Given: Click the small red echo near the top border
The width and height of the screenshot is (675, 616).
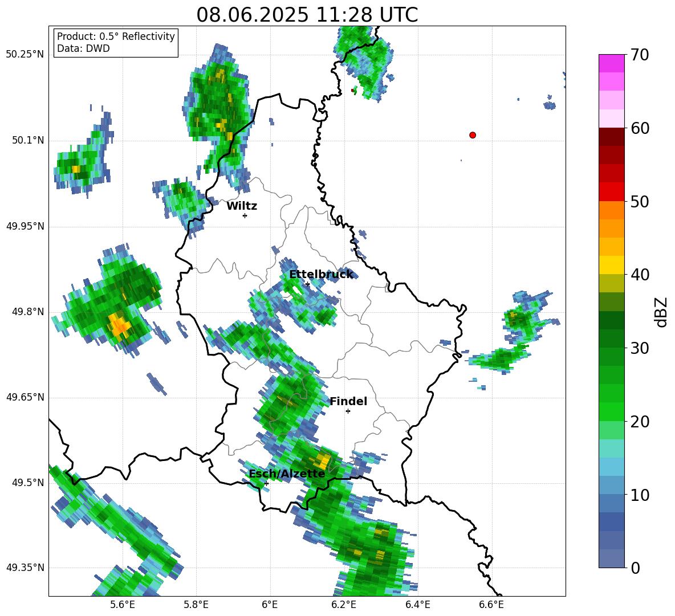Looking at the screenshot, I should [x=352, y=91].
